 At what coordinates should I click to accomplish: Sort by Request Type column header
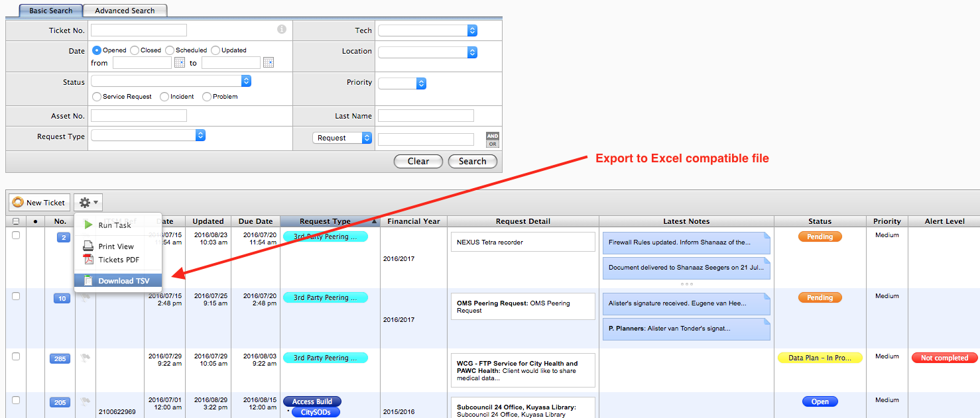pos(330,221)
